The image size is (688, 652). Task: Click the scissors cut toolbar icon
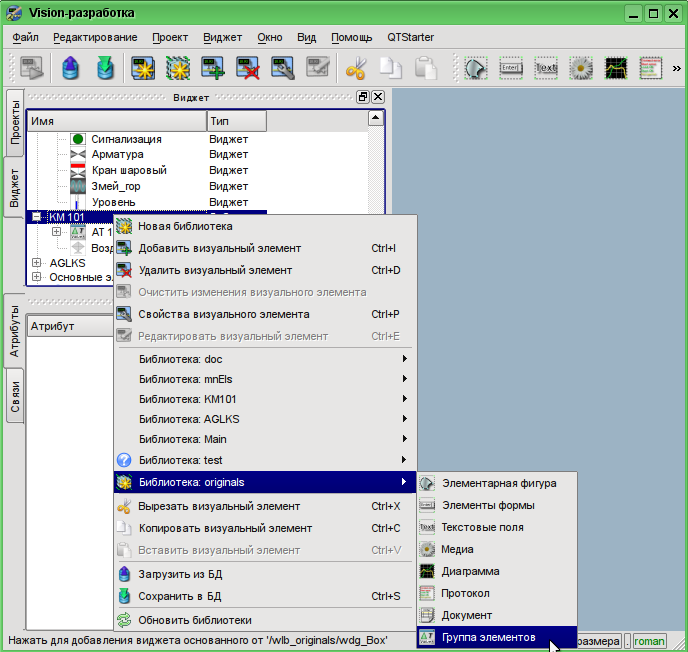tap(355, 68)
